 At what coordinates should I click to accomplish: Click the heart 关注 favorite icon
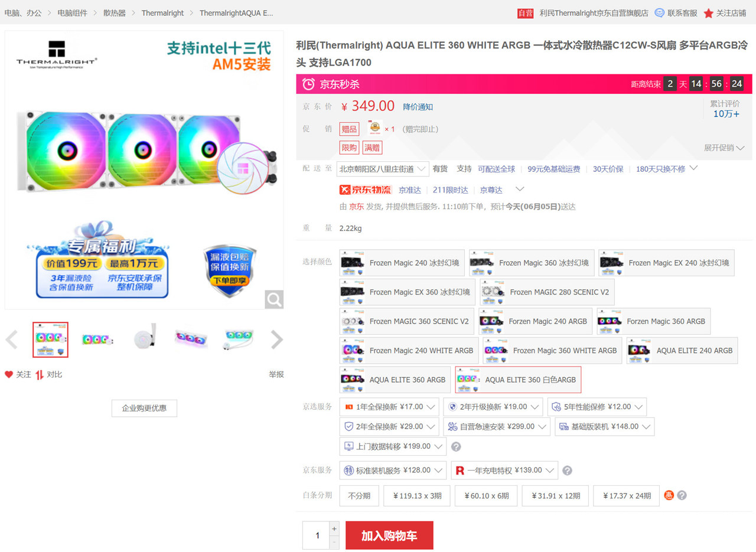(9, 374)
